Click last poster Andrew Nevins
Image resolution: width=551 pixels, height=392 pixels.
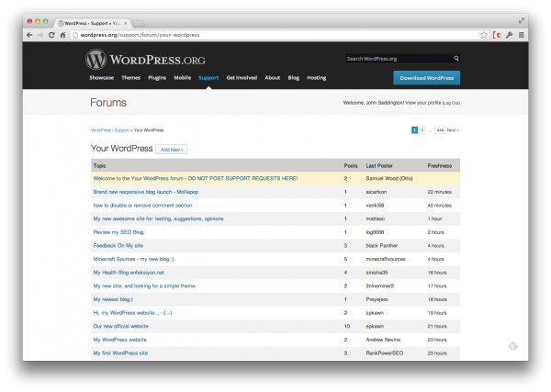point(383,340)
